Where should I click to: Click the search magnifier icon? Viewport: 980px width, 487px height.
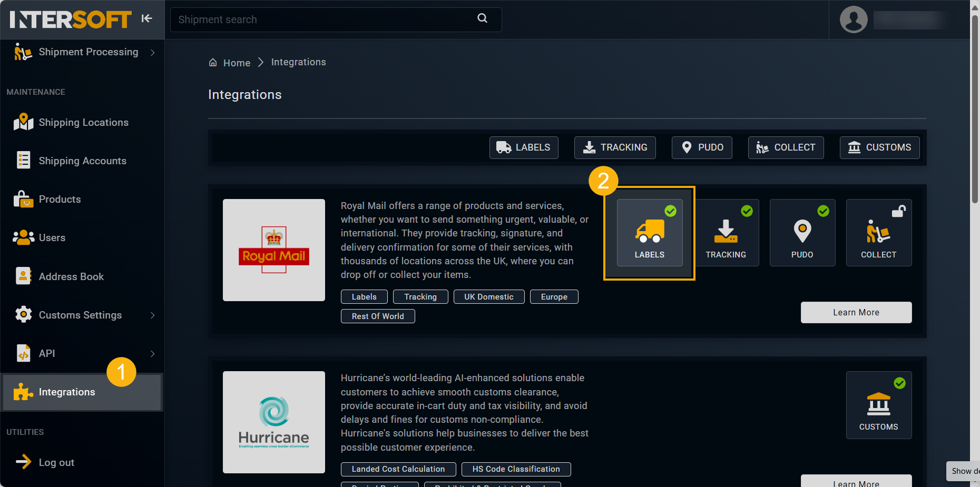coord(482,18)
